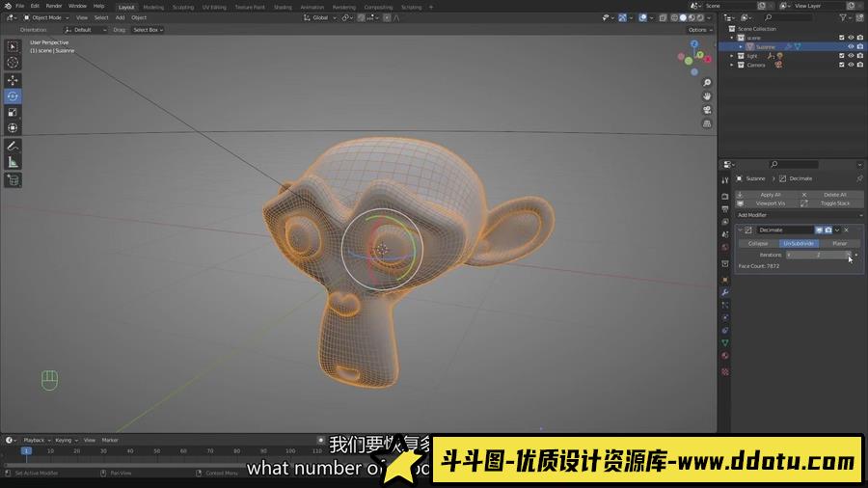Select the Move tool in left toolbar
868x488 pixels.
pos(13,80)
